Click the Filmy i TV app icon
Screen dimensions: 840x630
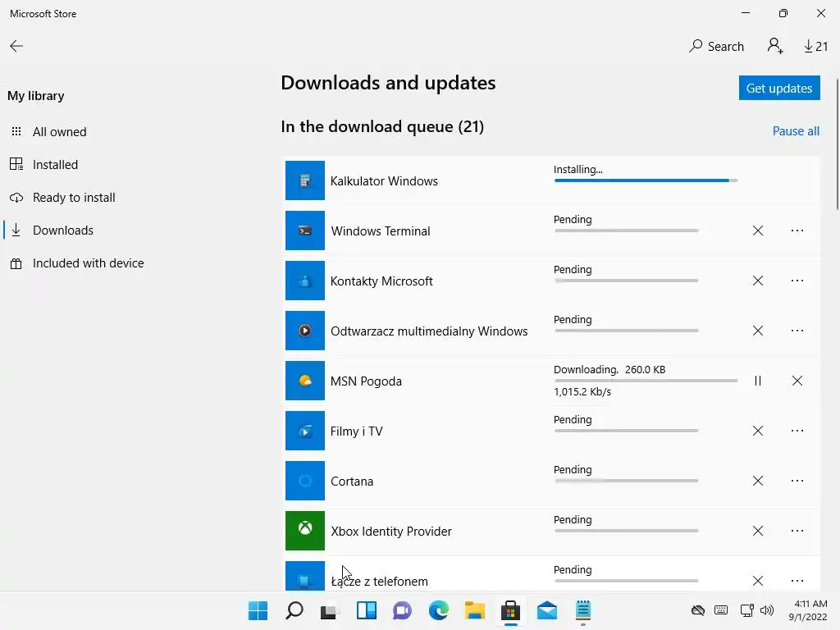click(305, 431)
